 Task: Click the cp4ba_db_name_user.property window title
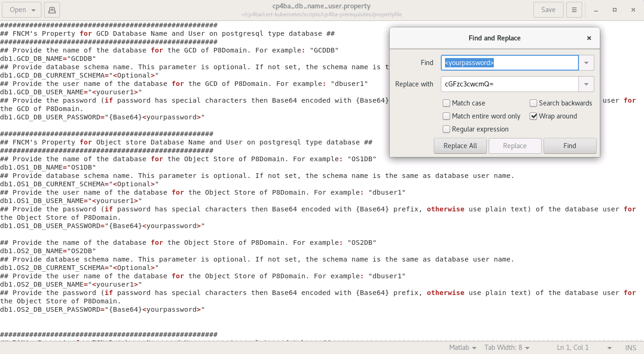(x=322, y=6)
